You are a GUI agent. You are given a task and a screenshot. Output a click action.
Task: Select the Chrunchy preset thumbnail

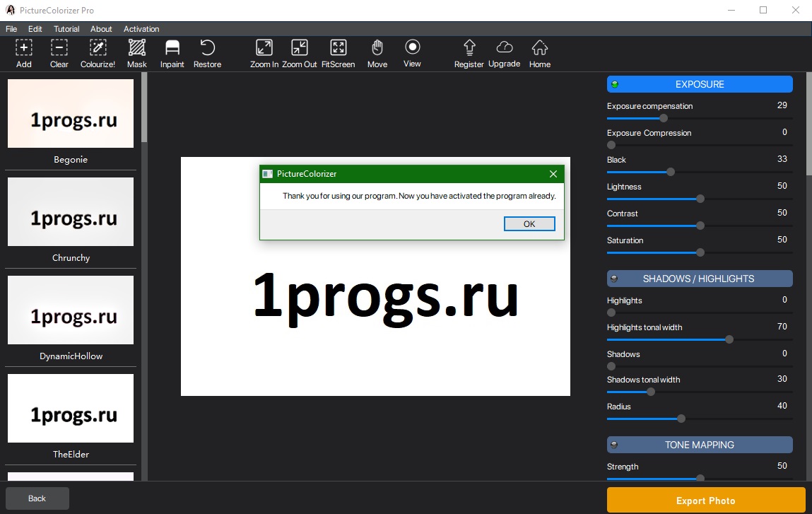point(71,212)
